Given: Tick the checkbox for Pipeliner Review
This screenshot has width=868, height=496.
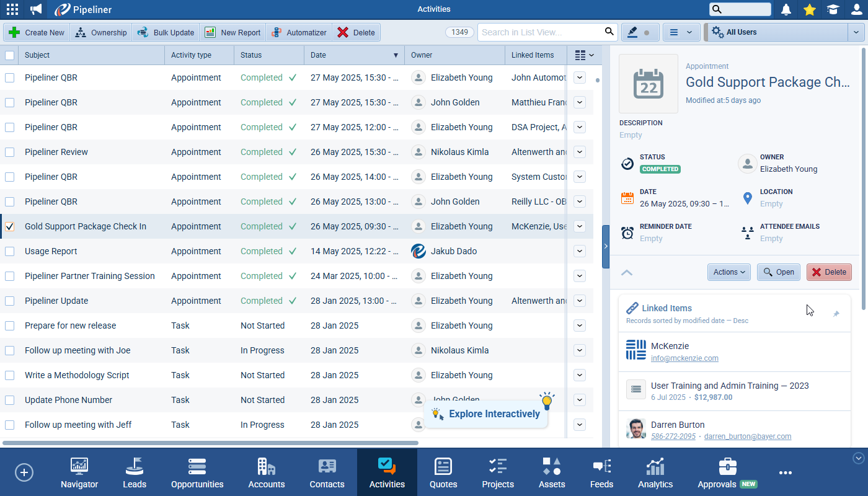Looking at the screenshot, I should tap(10, 152).
